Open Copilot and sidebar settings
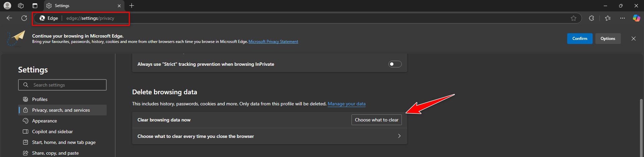The image size is (644, 157). point(52,132)
